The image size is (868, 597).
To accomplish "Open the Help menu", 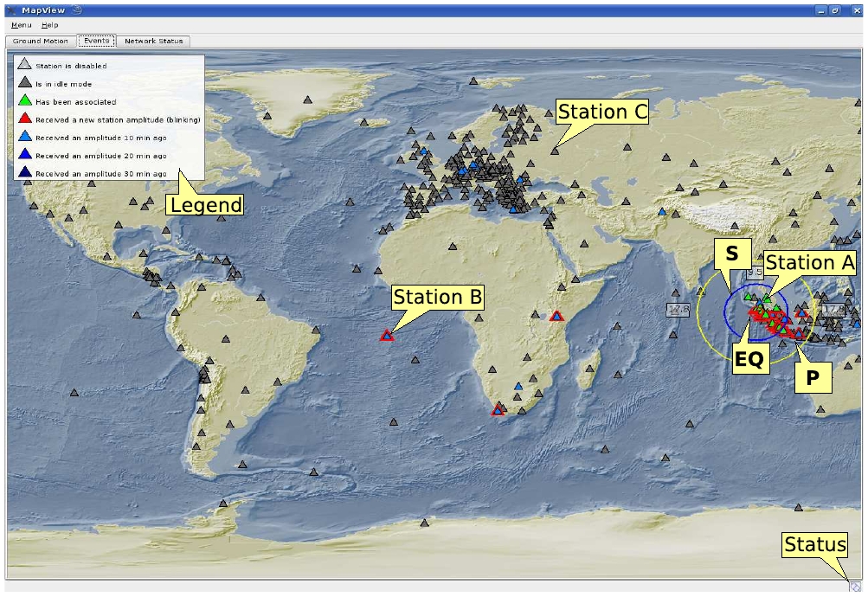I will tap(50, 25).
